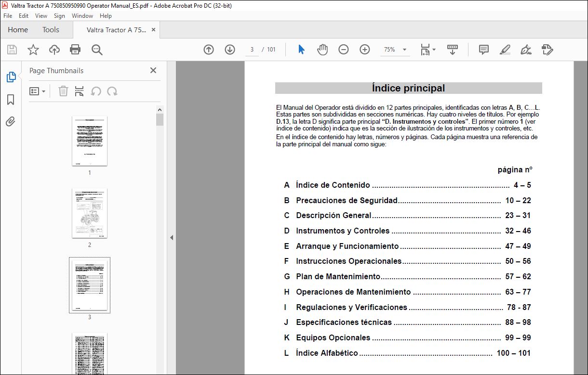Open the Bookmarks side panel
The height and width of the screenshot is (375, 588).
click(11, 99)
